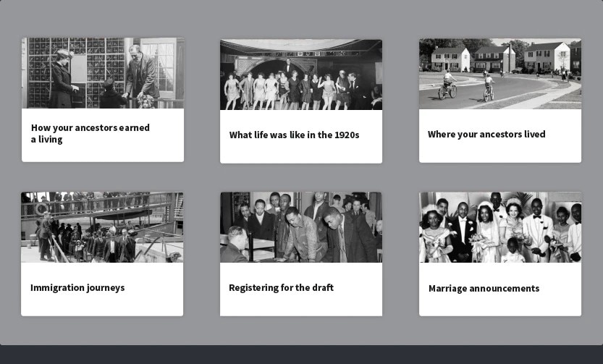Click white space right of 'Where your ancestors lived'
Viewport: 603px width, 364px height.
tap(563, 135)
